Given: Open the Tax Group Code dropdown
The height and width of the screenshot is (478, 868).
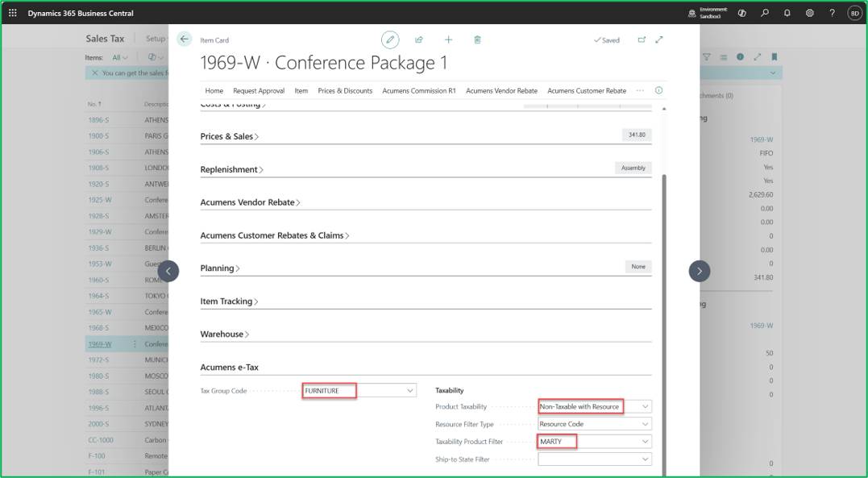Looking at the screenshot, I should [x=410, y=390].
